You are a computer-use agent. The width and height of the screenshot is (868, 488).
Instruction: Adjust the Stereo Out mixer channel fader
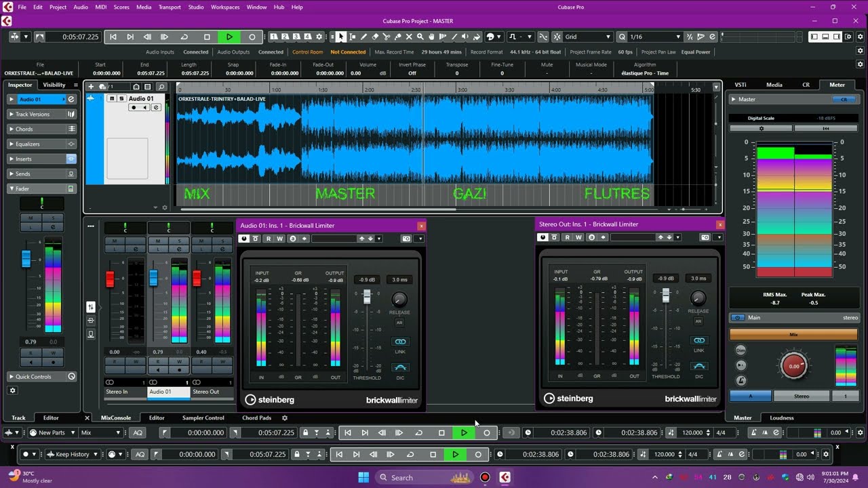point(197,279)
